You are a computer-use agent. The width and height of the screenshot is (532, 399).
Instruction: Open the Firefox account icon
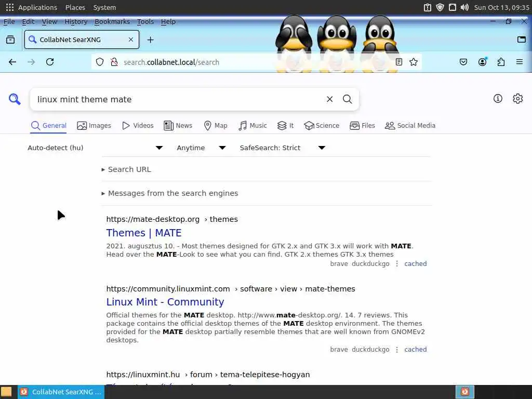482,62
